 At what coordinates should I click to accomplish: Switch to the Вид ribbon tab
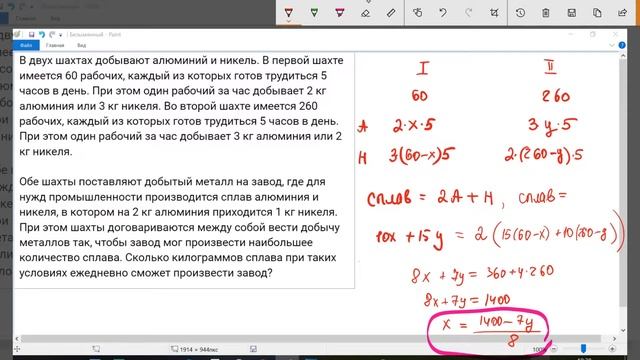(x=82, y=45)
